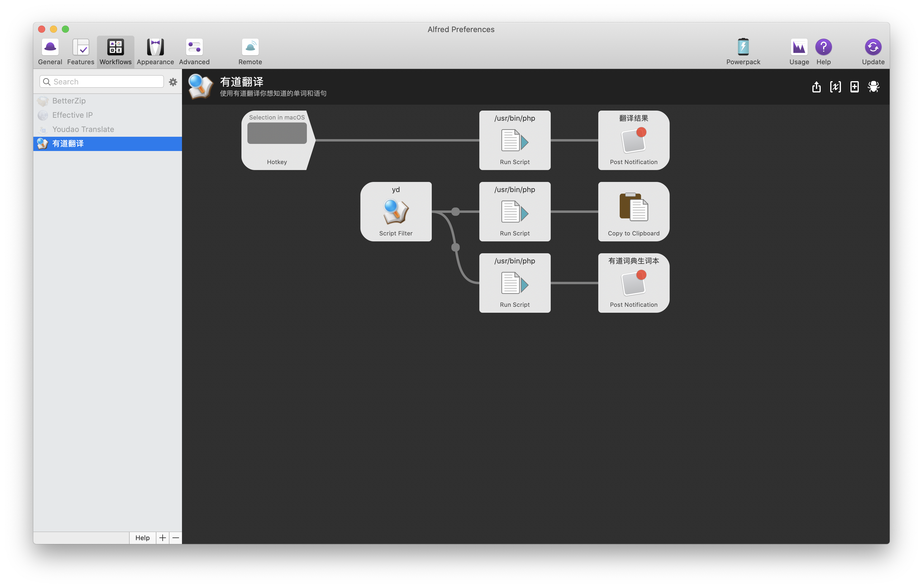Select Run Script node connected to Hotkey
This screenshot has width=923, height=588.
pos(514,140)
